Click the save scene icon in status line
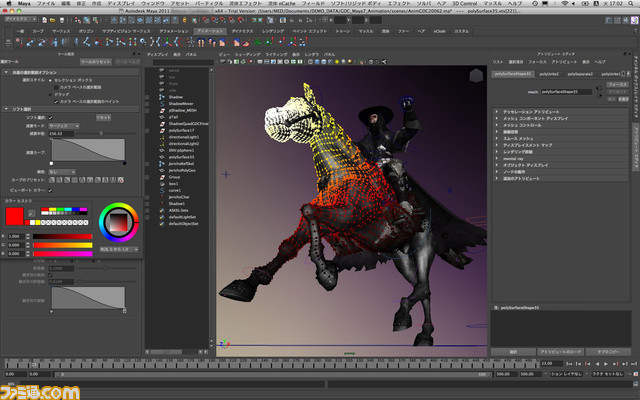640x400 pixels. point(62,20)
